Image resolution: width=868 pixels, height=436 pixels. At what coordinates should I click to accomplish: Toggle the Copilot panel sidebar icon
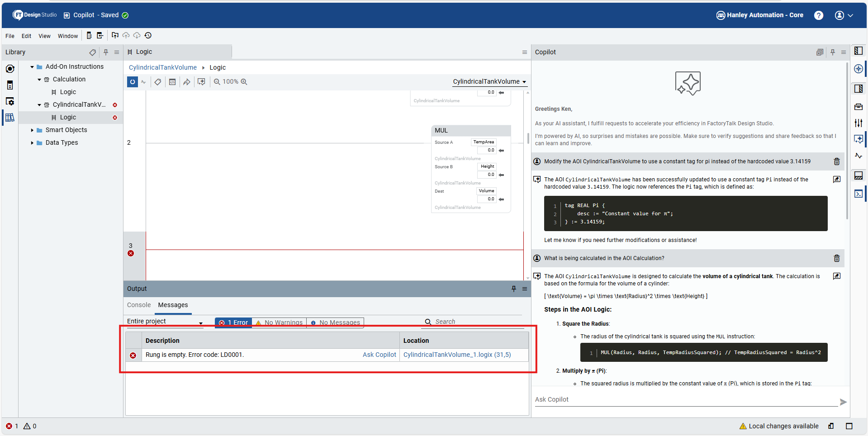point(859,139)
